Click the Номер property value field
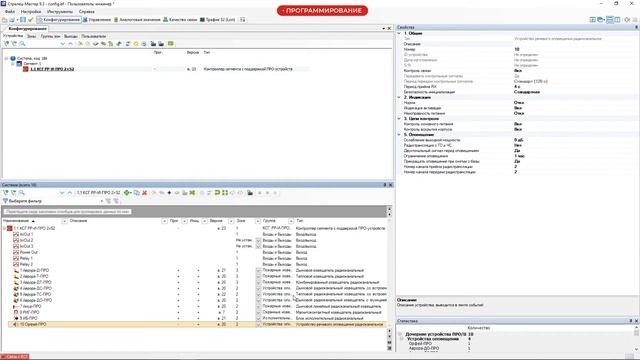The height and width of the screenshot is (360, 640). coord(575,49)
